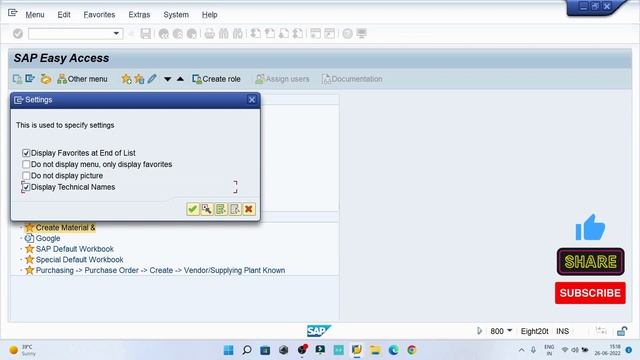Cancel Settings dialog with red X button

(x=249, y=209)
